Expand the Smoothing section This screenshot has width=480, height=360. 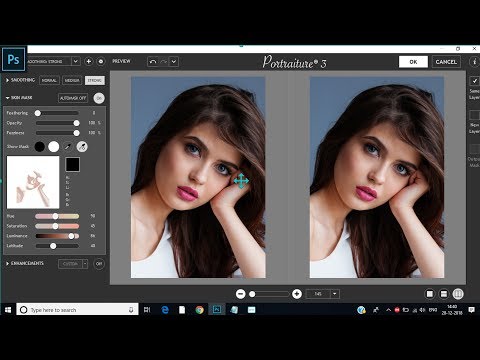(7, 80)
